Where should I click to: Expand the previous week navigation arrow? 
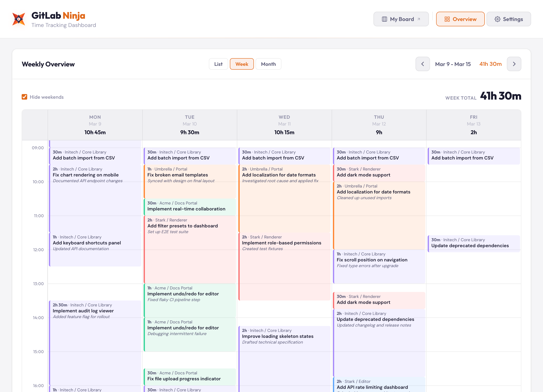[423, 64]
